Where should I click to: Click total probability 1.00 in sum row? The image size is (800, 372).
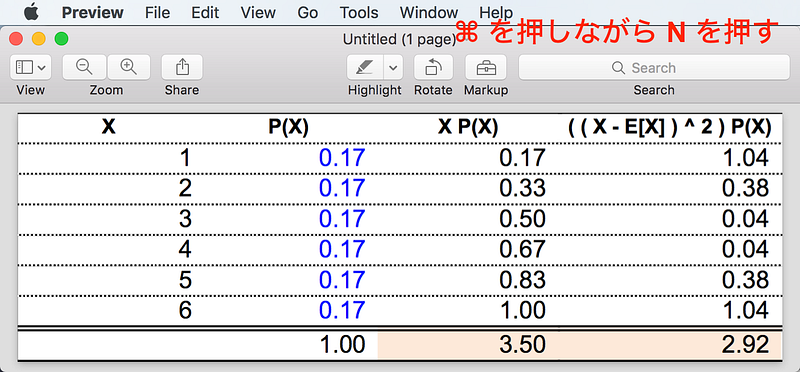pyautogui.click(x=342, y=345)
